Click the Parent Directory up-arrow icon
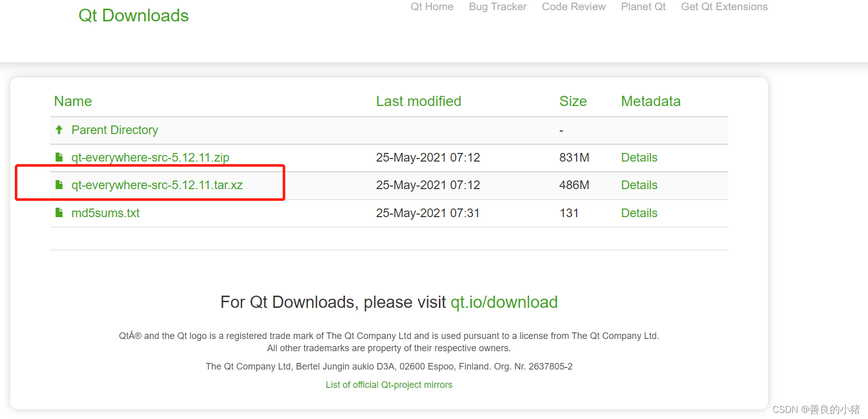 [x=59, y=130]
